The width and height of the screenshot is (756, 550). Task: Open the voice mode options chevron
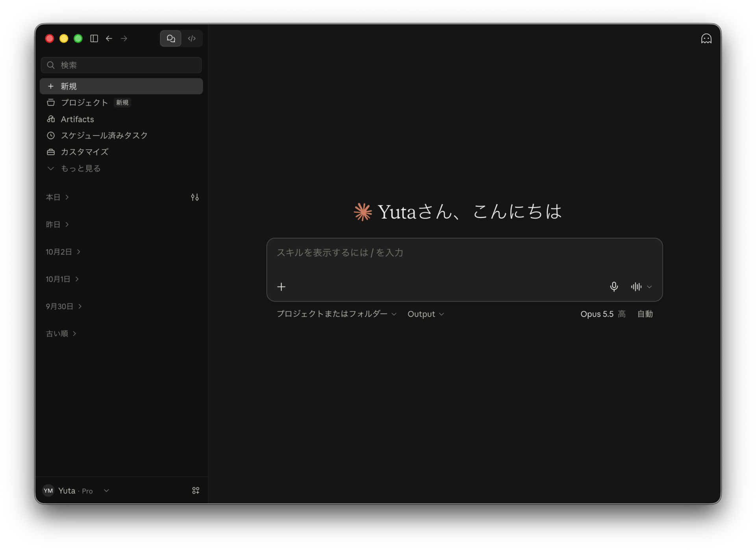[650, 287]
